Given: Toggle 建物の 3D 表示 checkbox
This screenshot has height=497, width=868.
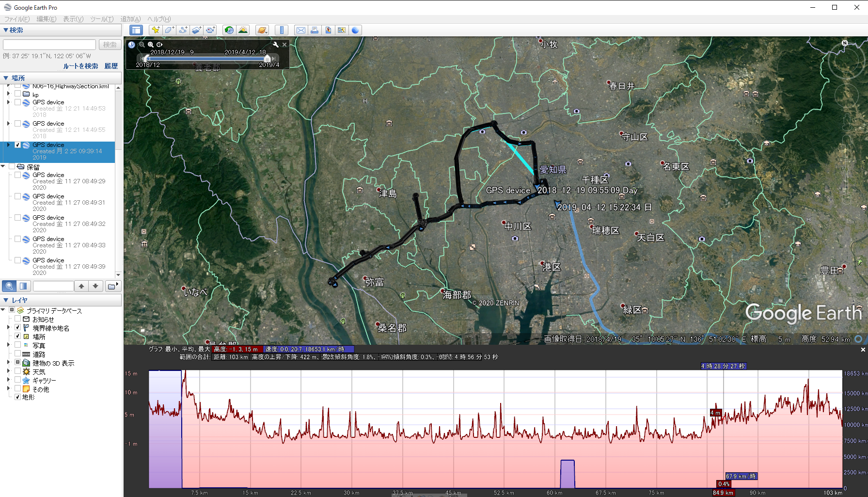Looking at the screenshot, I should (18, 363).
